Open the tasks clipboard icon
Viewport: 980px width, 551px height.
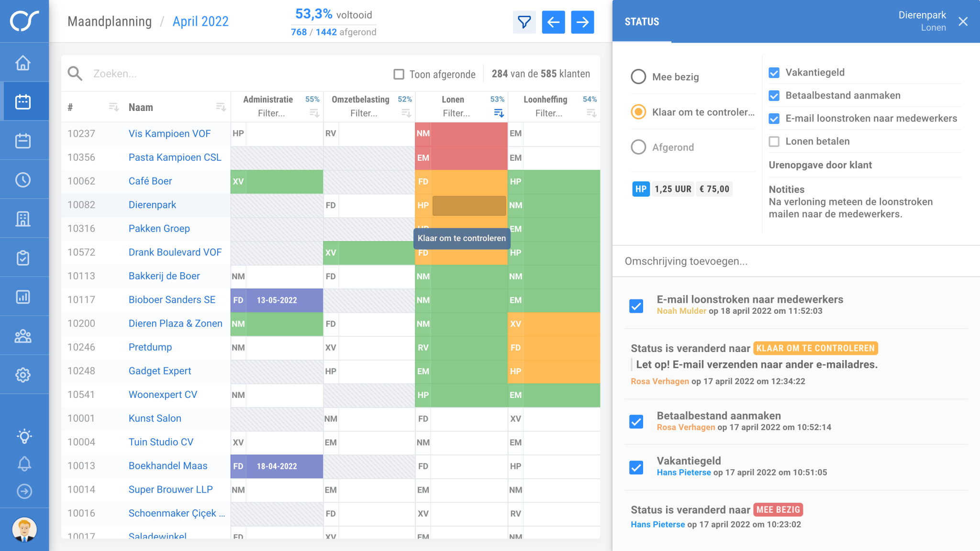pos(24,257)
